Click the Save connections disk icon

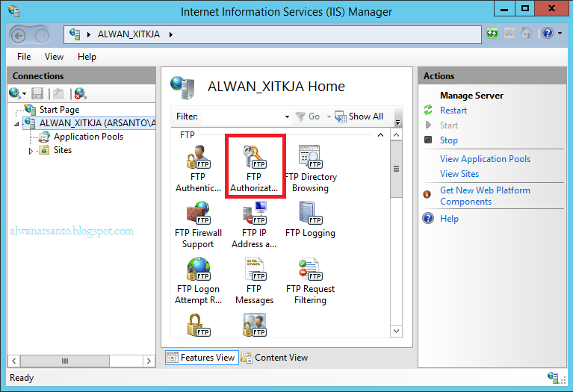pos(37,93)
